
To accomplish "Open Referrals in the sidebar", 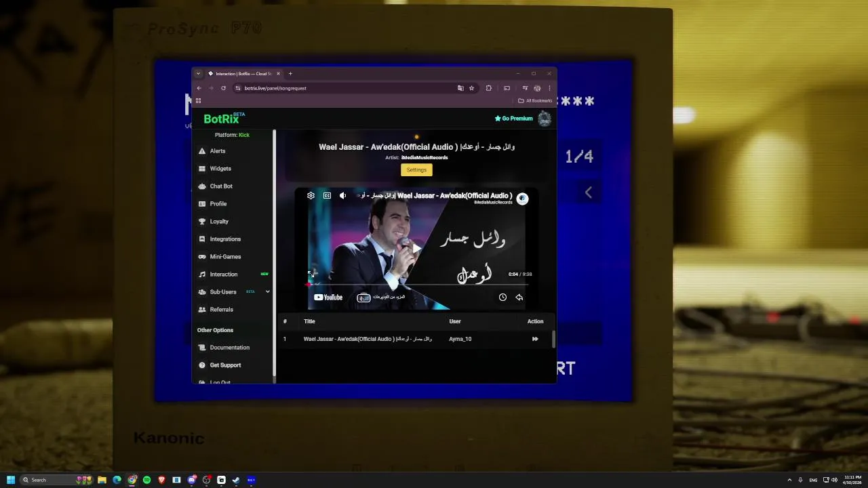I will 221,310.
